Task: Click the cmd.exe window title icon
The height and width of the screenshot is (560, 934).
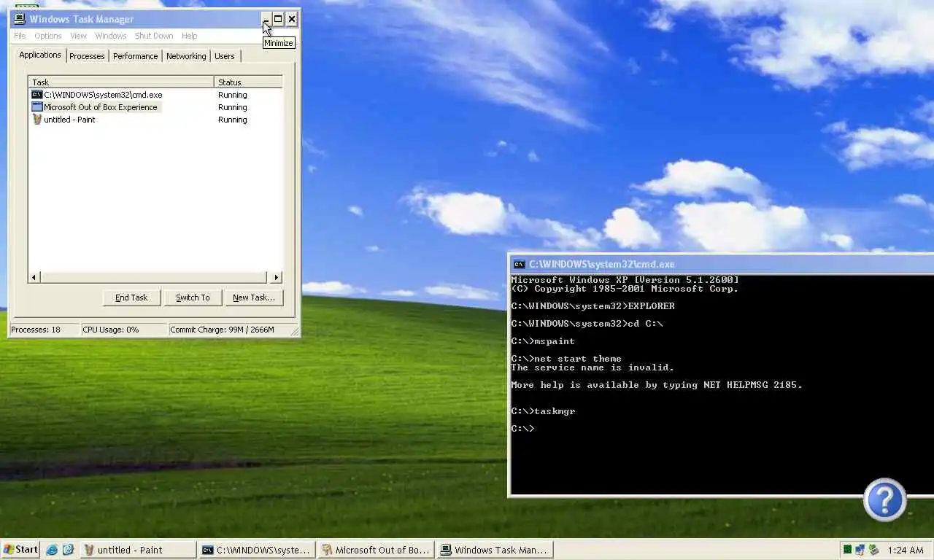Action: [519, 264]
